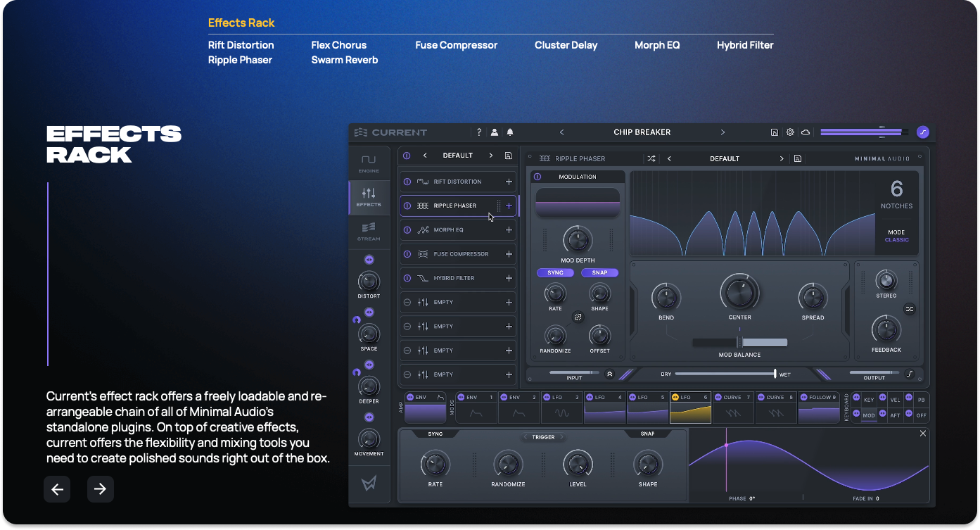Go to previous slide with left arrow button
980x530 pixels.
coord(57,489)
